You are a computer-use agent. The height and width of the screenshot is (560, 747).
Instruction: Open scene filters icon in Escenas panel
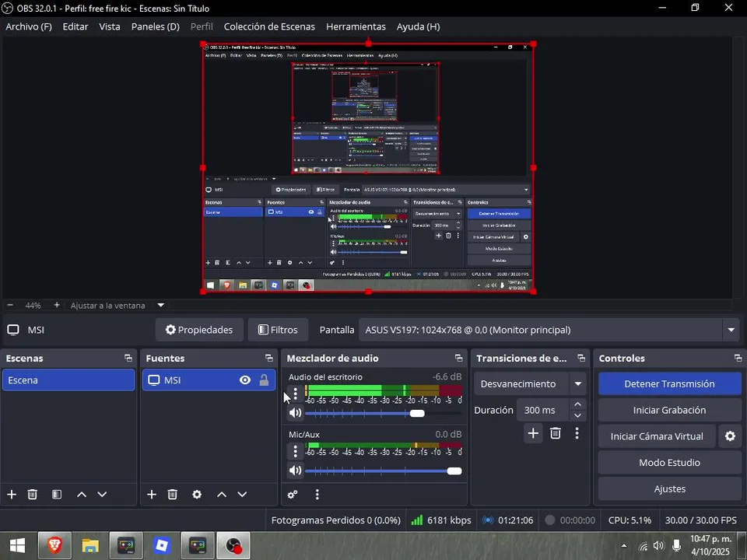pyautogui.click(x=57, y=495)
